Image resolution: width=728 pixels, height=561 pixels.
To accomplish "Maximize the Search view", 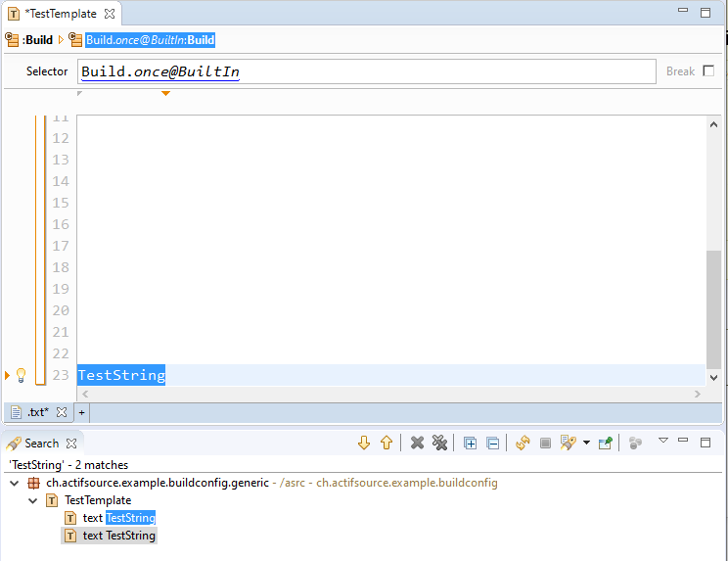I will 705,443.
